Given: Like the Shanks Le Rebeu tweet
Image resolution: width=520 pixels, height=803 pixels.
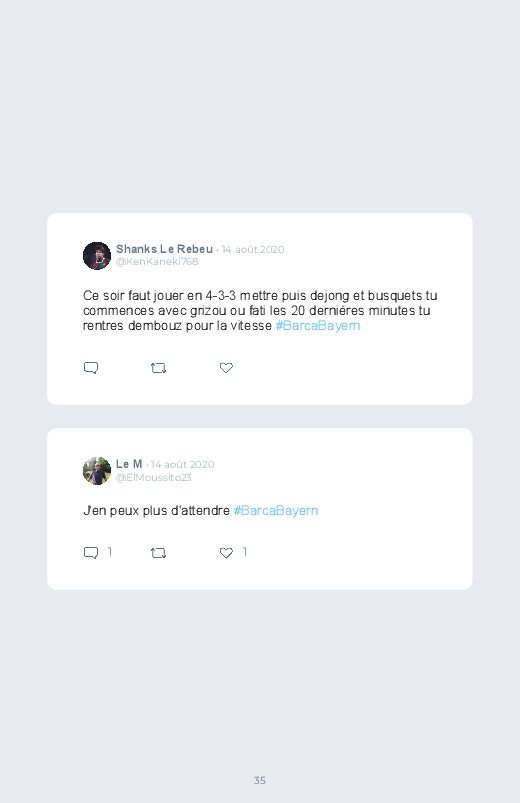Looking at the screenshot, I should click(x=226, y=368).
